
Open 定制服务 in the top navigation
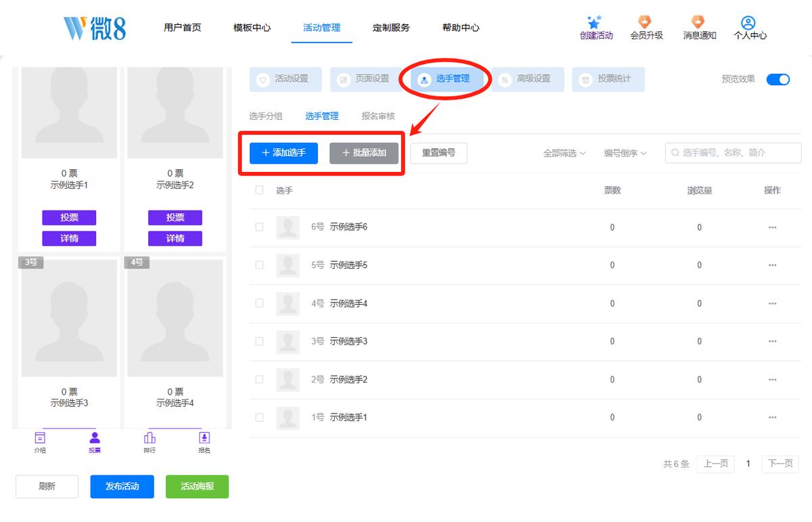[391, 28]
